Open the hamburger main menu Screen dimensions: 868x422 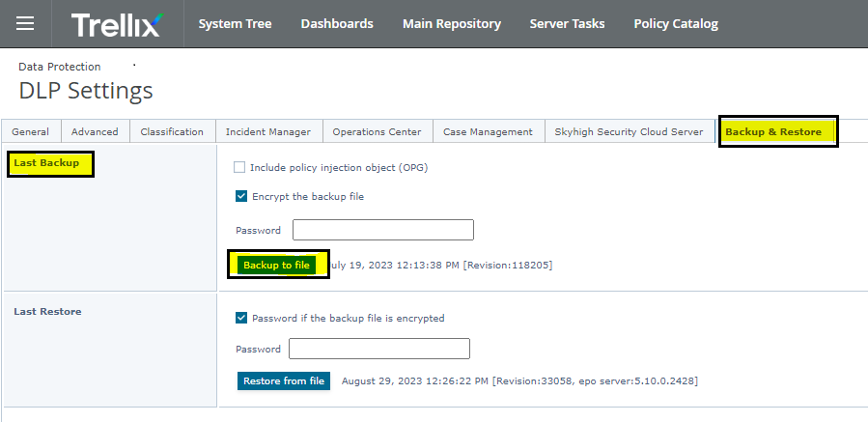(25, 23)
